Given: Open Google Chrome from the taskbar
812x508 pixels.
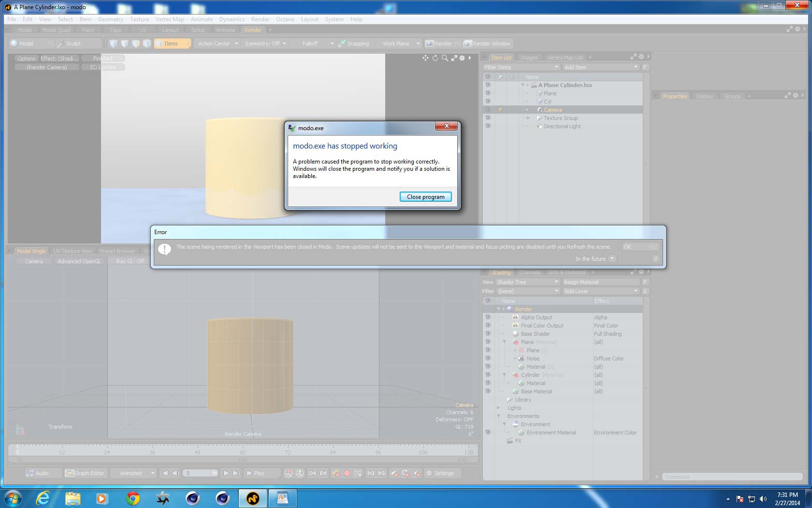Looking at the screenshot, I should (132, 498).
